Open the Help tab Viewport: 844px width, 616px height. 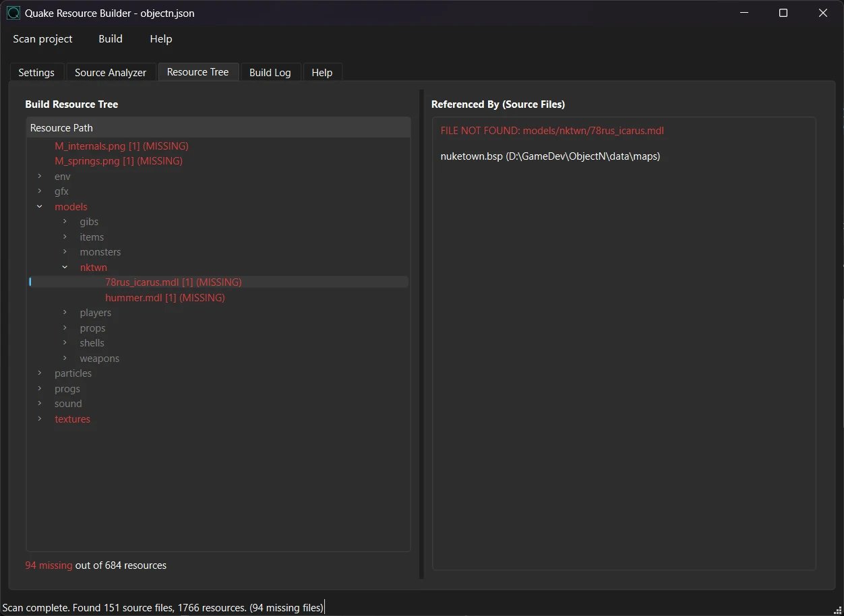tap(322, 72)
